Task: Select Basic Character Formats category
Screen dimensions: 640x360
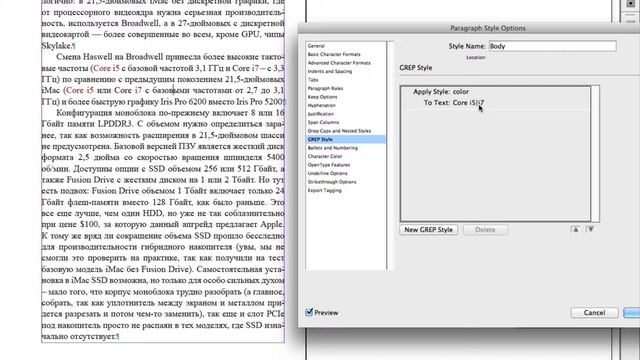Action: (334, 54)
